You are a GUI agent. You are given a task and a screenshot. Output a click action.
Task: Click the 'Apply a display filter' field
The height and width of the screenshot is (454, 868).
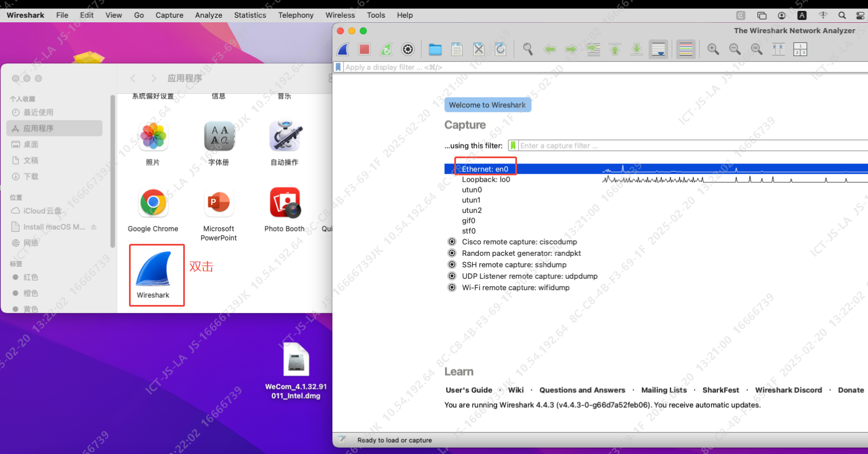pos(605,67)
